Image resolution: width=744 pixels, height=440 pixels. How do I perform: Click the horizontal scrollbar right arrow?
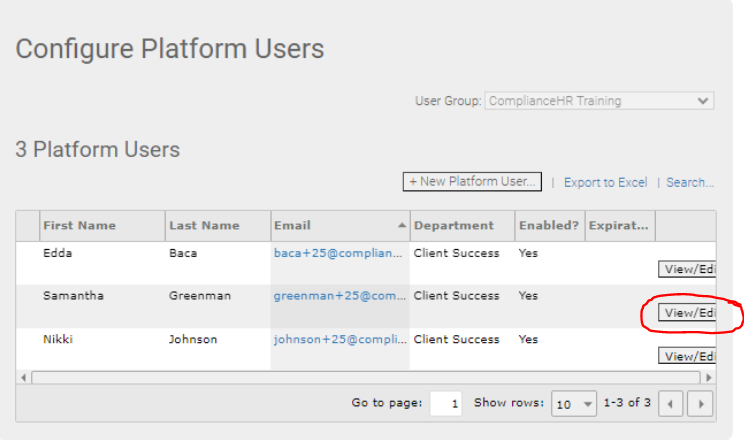(708, 378)
